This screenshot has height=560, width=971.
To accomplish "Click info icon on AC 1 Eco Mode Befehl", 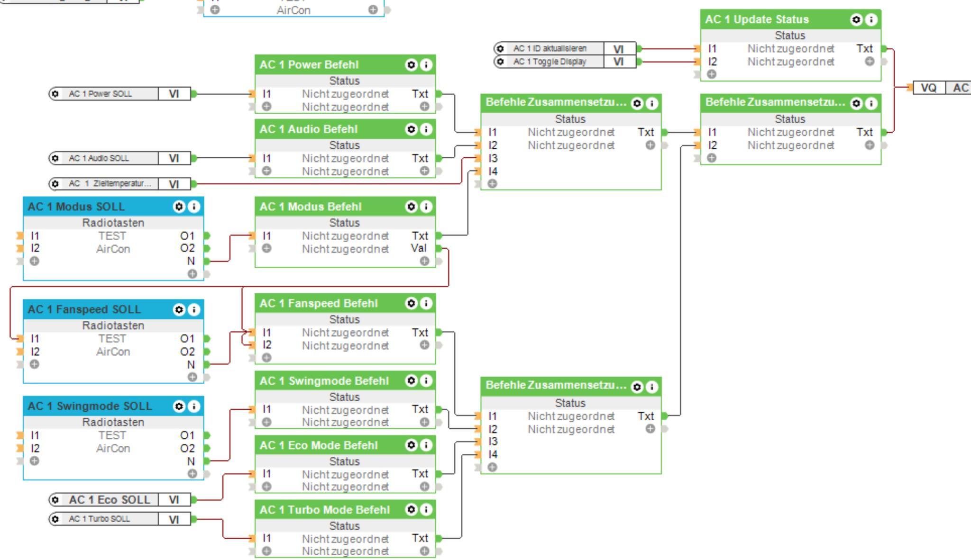I will (x=426, y=445).
